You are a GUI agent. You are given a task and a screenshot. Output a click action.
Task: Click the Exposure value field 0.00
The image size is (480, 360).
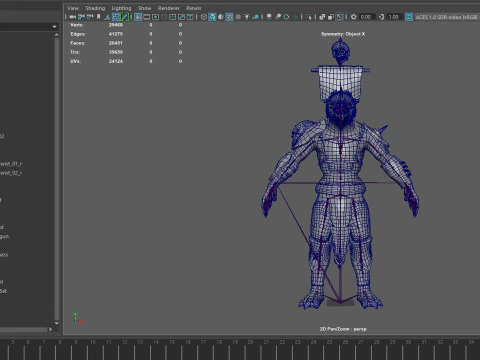tap(367, 17)
